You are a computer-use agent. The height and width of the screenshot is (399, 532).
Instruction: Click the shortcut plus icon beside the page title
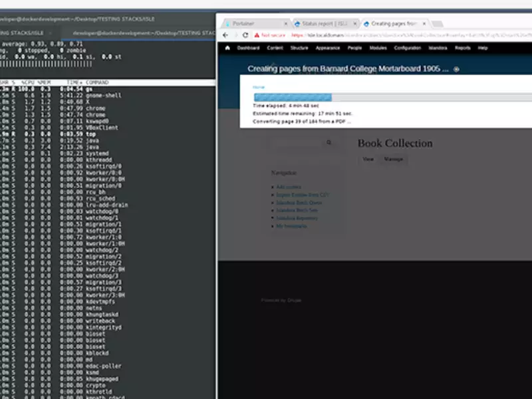pyautogui.click(x=456, y=69)
